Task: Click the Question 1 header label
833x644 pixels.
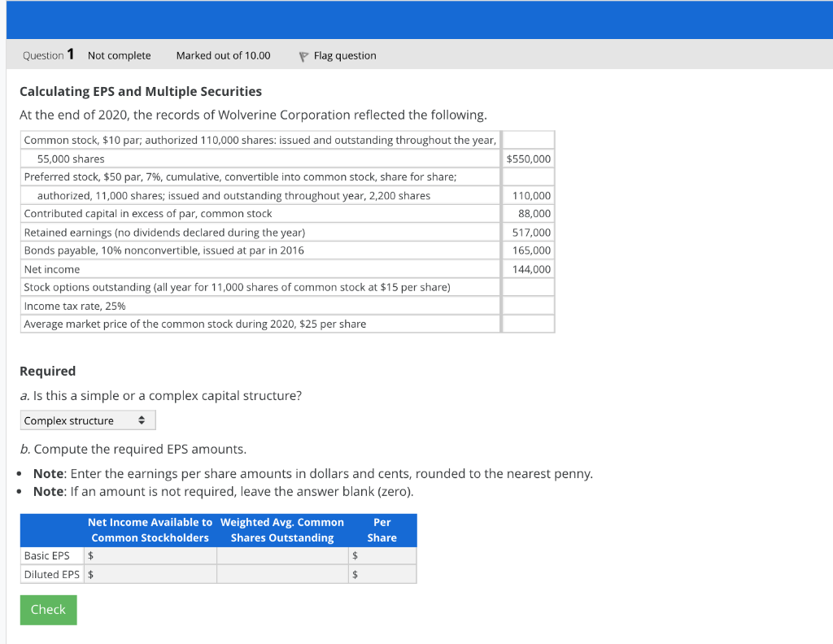Action: point(47,54)
